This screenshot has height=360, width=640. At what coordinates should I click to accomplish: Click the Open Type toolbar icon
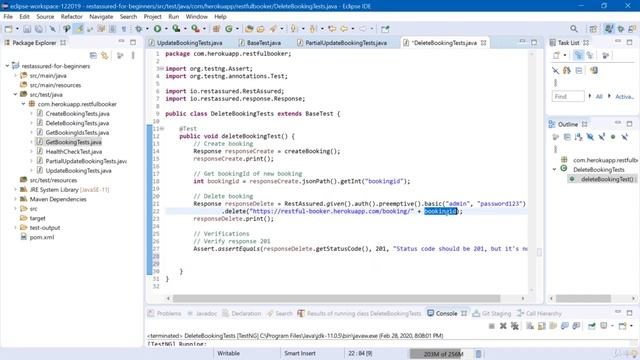pyautogui.click(x=249, y=29)
